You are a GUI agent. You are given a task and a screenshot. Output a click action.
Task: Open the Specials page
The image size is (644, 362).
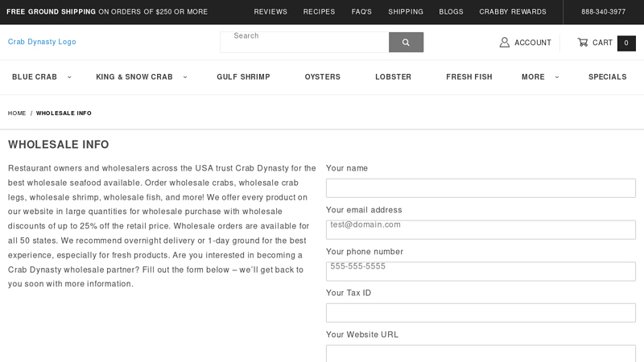click(607, 77)
